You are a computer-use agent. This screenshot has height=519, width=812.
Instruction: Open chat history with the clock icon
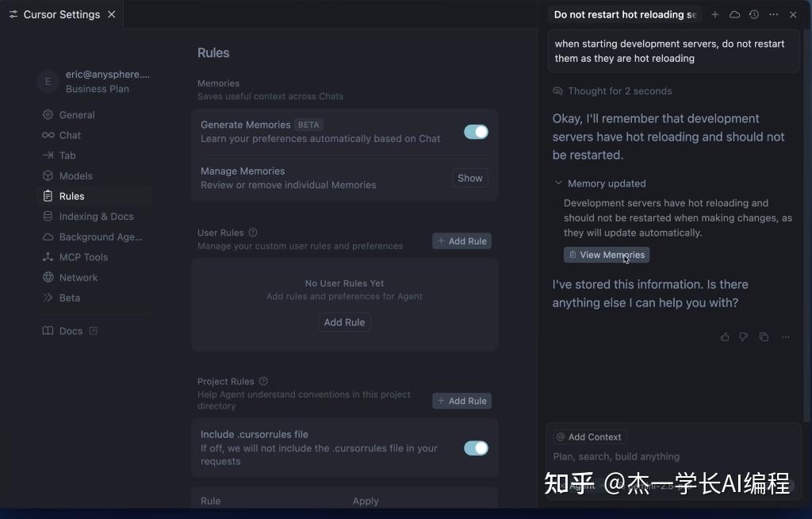click(x=754, y=14)
